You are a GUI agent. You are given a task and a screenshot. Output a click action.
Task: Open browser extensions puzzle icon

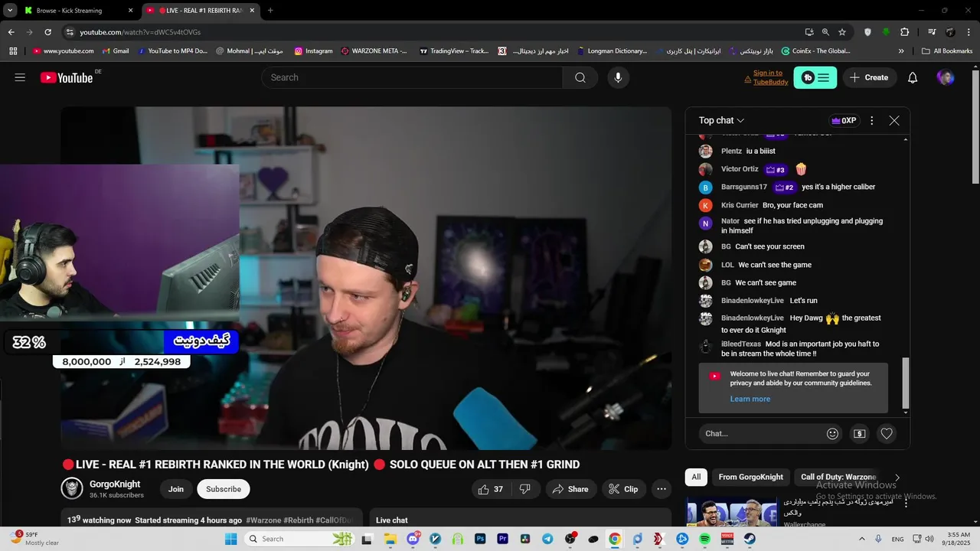point(905,32)
